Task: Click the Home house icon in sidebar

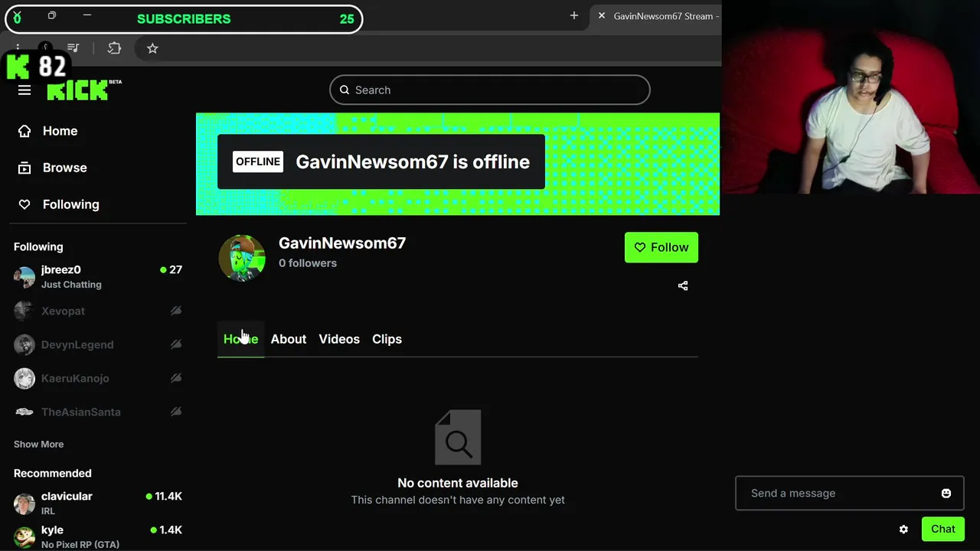Action: pyautogui.click(x=24, y=131)
